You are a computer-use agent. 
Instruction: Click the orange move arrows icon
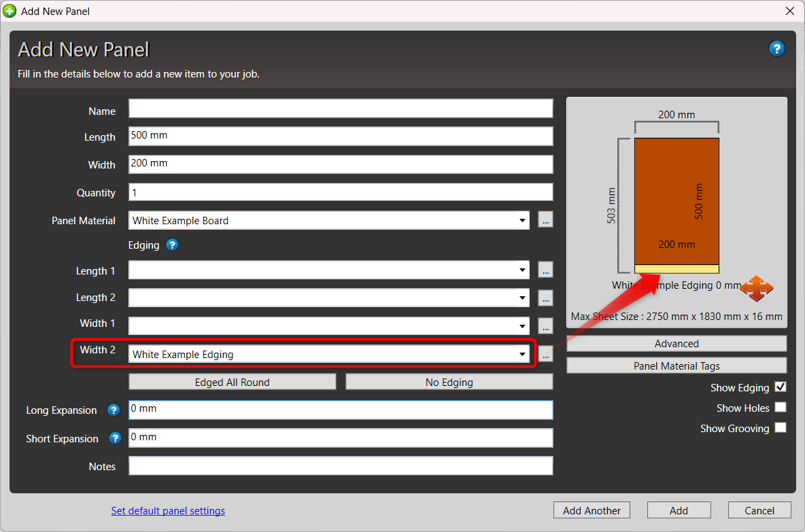(x=757, y=288)
